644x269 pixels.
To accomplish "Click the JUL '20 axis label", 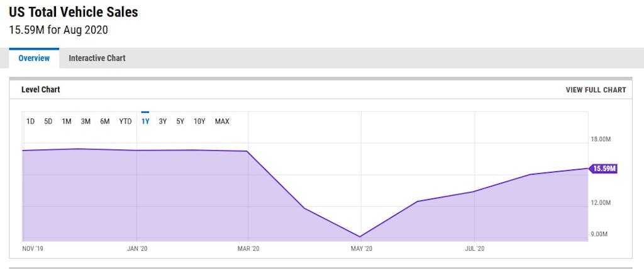I will pos(474,248).
